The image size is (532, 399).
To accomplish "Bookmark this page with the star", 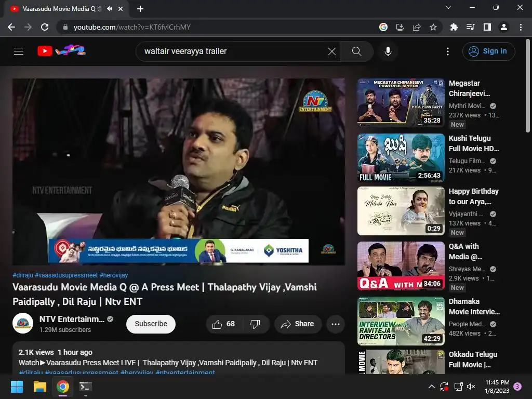I will pyautogui.click(x=433, y=27).
